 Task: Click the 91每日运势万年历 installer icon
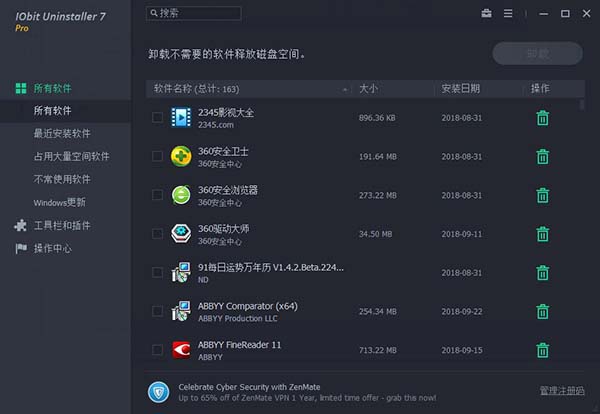tap(181, 272)
